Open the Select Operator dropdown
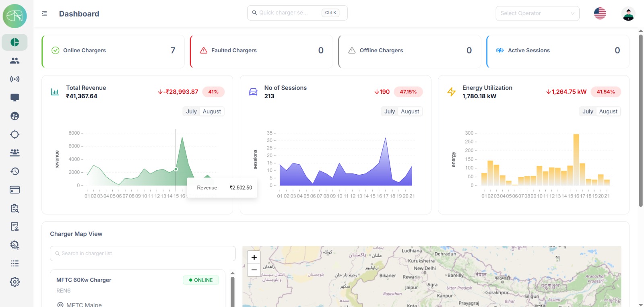 pos(537,14)
